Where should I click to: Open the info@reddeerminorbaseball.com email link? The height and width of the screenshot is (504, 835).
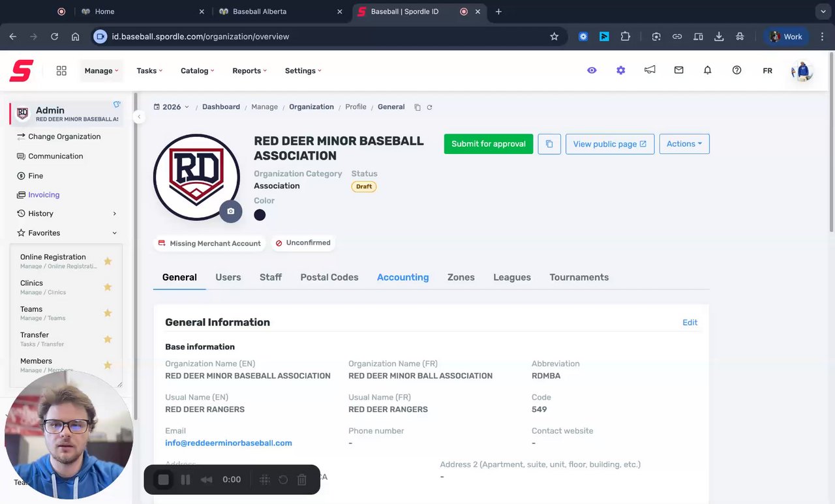tap(228, 443)
